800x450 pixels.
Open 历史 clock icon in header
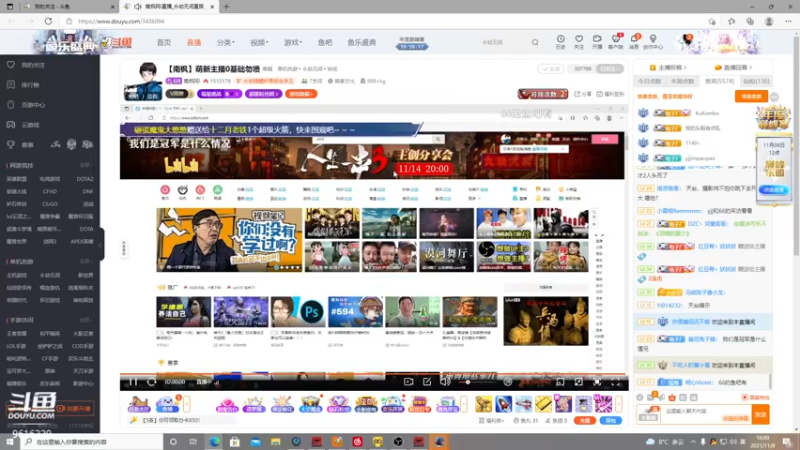point(560,39)
